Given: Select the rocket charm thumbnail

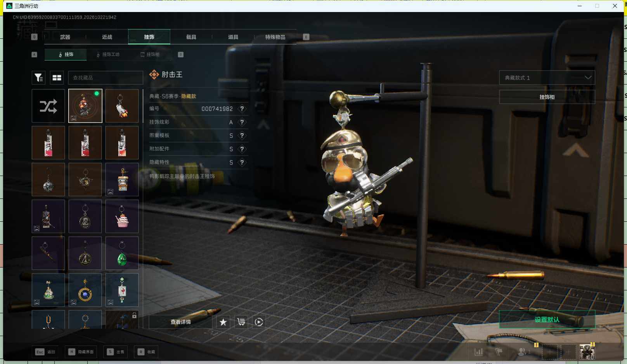Looking at the screenshot, I should (122, 106).
